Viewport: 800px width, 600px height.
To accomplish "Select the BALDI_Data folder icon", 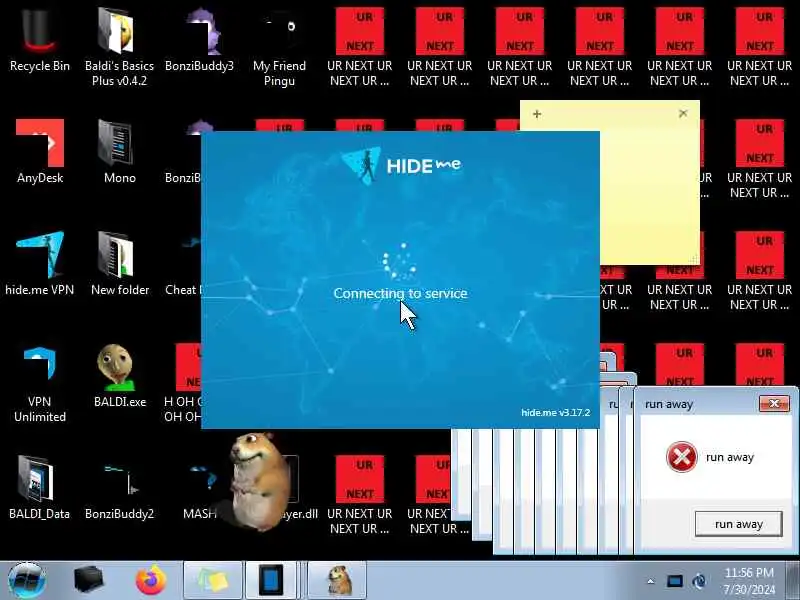I will click(x=39, y=488).
